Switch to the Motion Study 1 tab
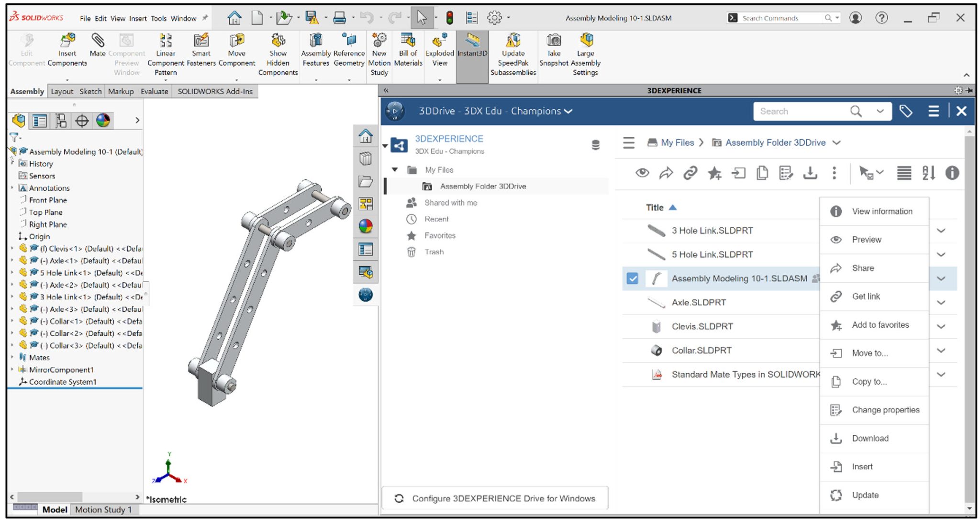980x519 pixels. click(x=104, y=509)
